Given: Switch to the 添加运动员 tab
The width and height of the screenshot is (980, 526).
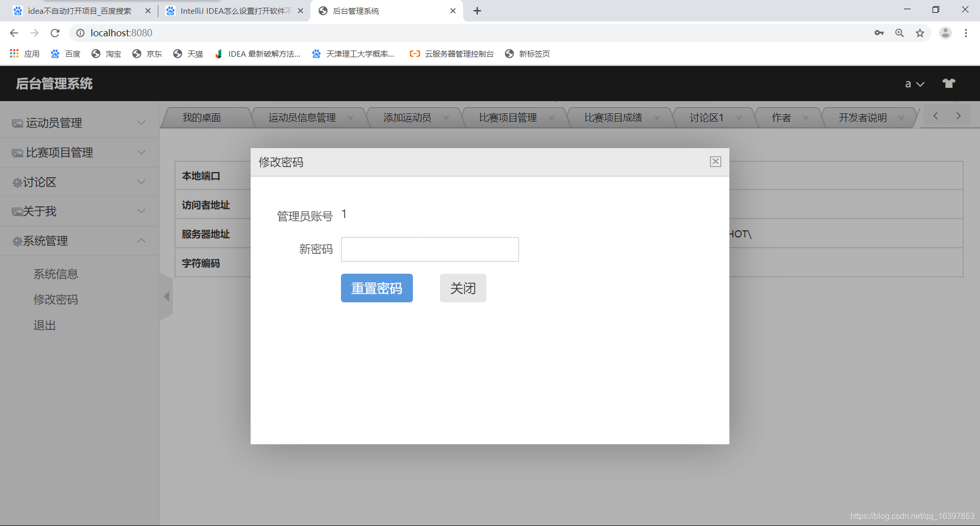Looking at the screenshot, I should 407,117.
